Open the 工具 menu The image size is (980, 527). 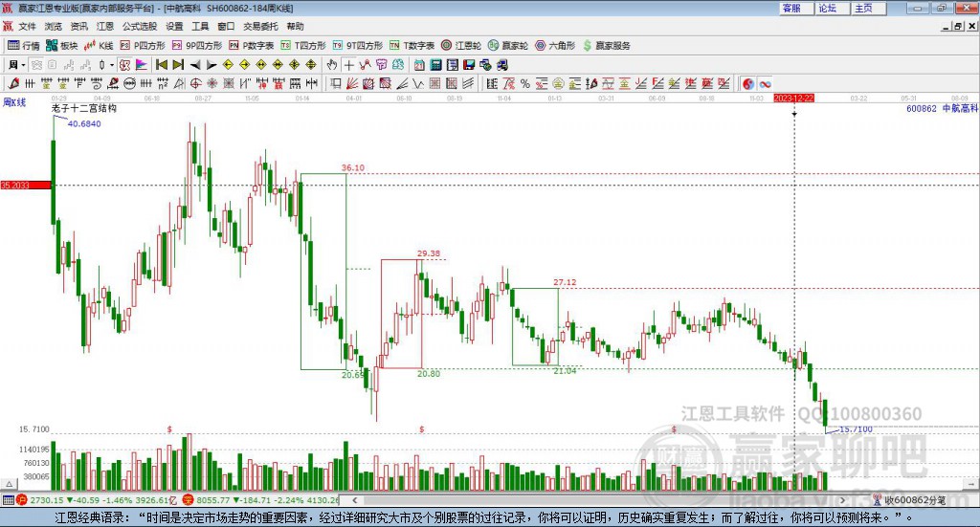tap(200, 26)
